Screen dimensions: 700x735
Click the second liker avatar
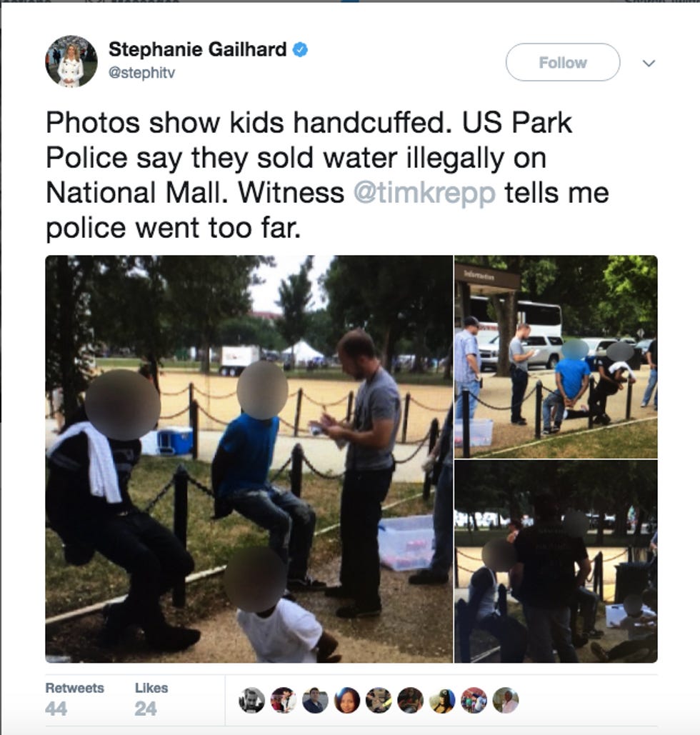click(283, 700)
